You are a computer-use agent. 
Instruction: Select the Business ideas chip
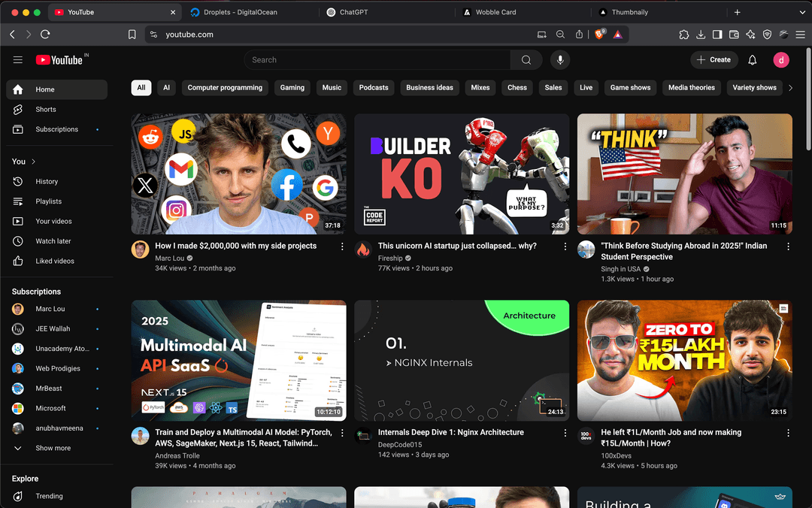pyautogui.click(x=429, y=88)
